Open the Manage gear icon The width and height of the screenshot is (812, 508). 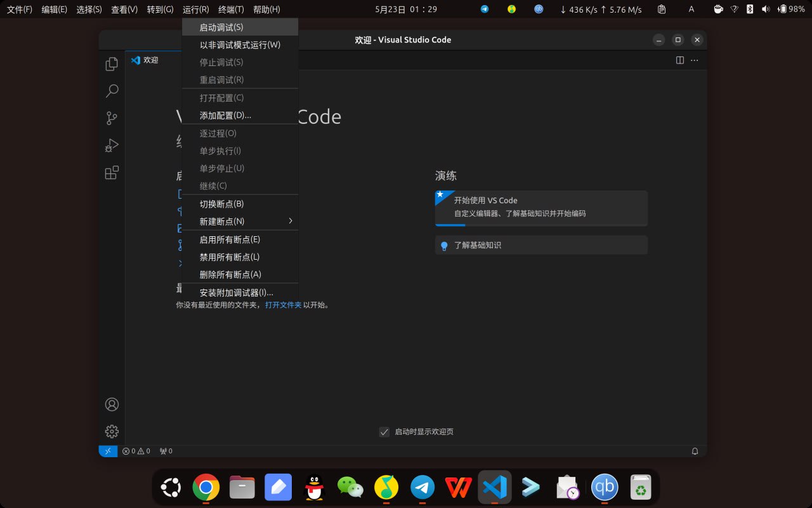coord(112,431)
